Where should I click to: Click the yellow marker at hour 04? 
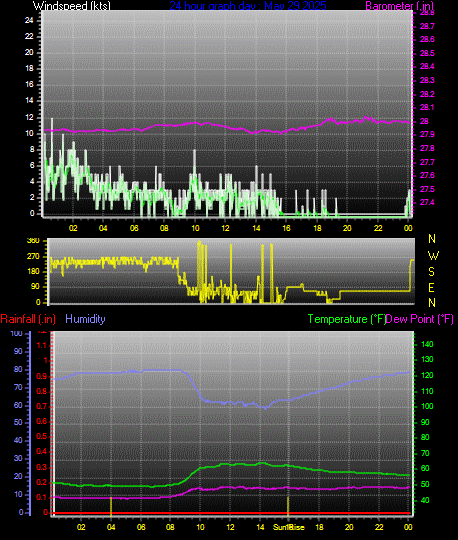[111, 505]
